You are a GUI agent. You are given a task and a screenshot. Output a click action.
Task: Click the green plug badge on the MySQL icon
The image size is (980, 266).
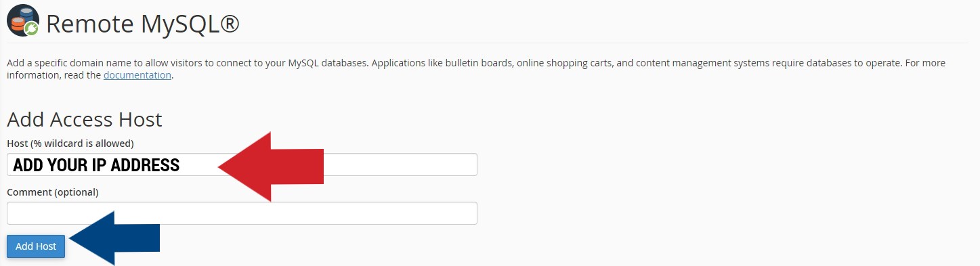31,28
